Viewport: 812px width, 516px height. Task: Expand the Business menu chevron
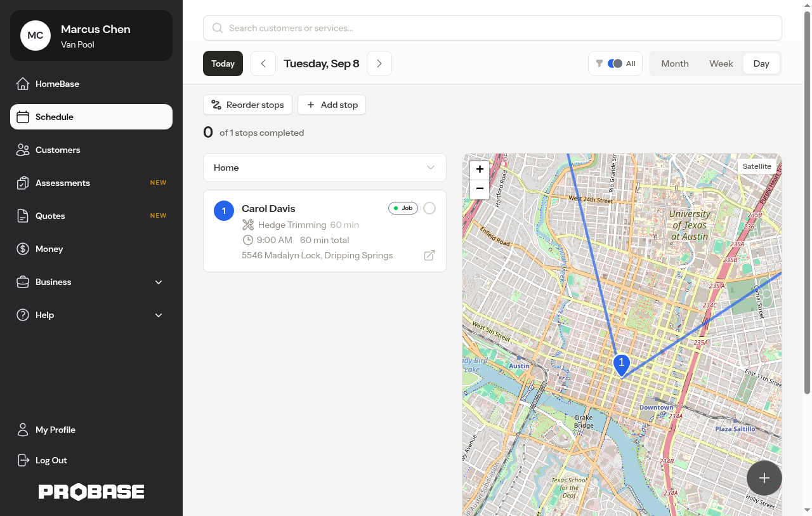click(x=159, y=282)
